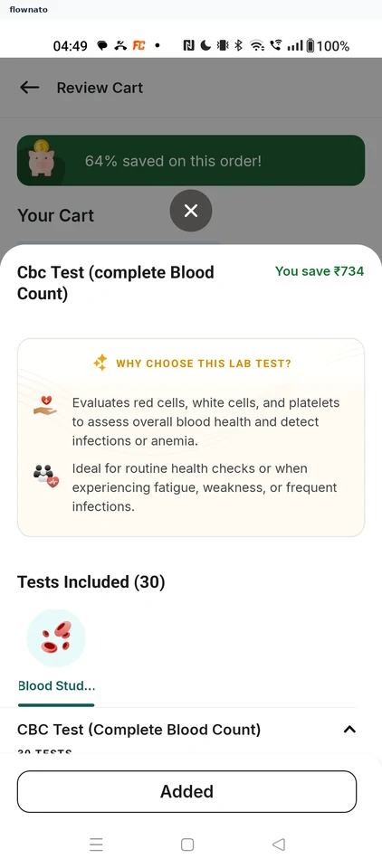The height and width of the screenshot is (868, 382).
Task: Open Android recent apps menu button
Action: point(97,844)
